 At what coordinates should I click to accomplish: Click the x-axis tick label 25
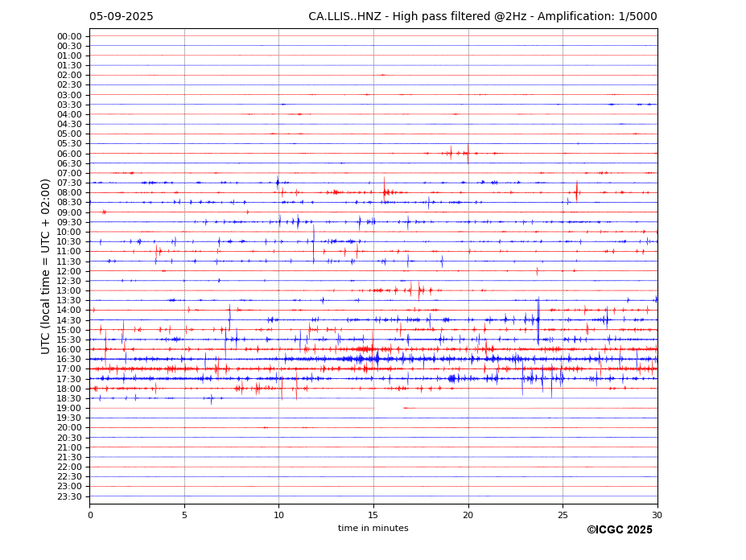(563, 515)
